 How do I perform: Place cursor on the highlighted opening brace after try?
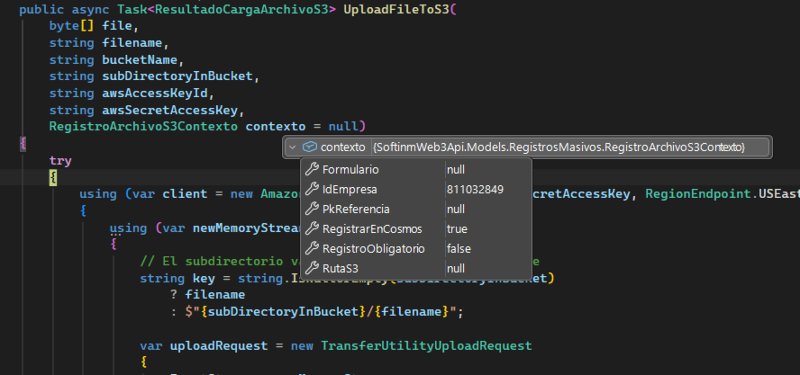[x=53, y=178]
